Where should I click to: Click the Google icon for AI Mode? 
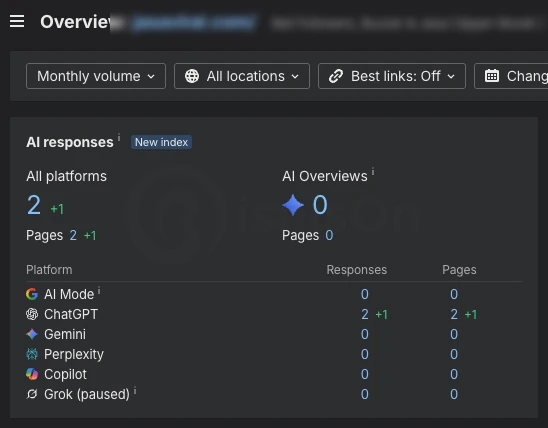click(32, 294)
